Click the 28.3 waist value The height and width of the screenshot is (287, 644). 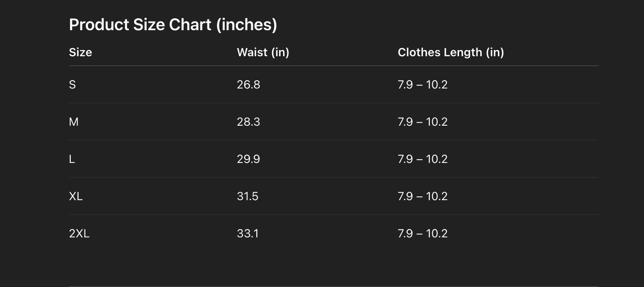point(248,122)
